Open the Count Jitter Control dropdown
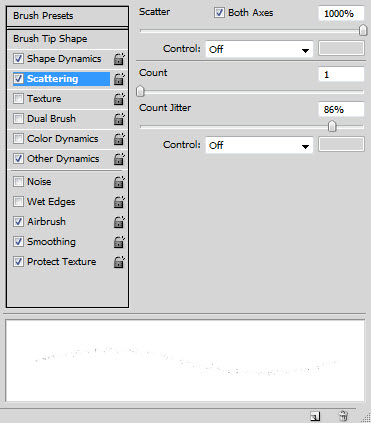 click(259, 145)
